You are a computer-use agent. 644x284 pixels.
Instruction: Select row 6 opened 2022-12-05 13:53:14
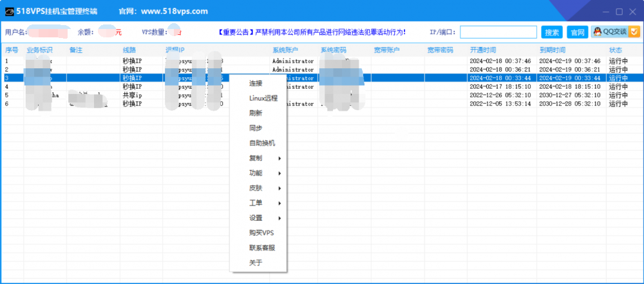point(322,104)
